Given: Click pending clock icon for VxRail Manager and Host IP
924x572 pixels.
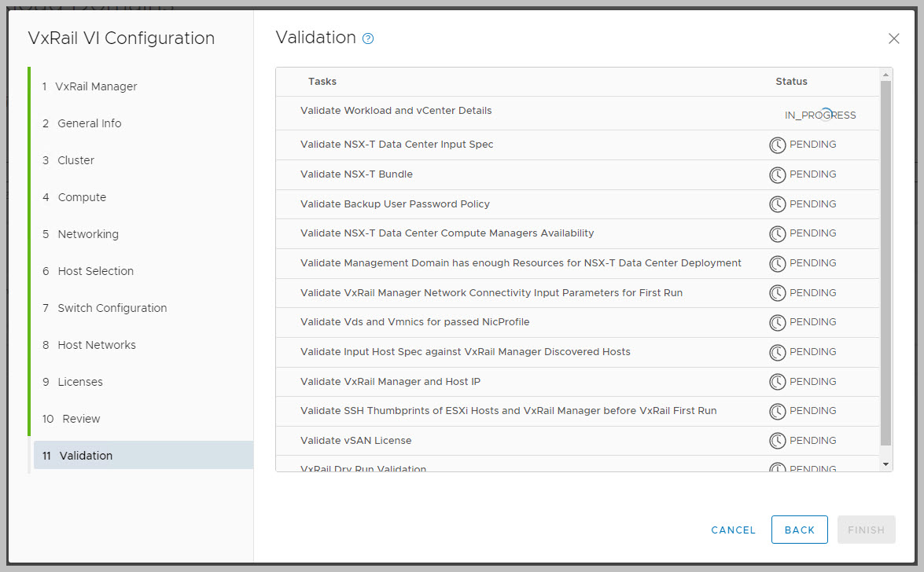Looking at the screenshot, I should [777, 382].
